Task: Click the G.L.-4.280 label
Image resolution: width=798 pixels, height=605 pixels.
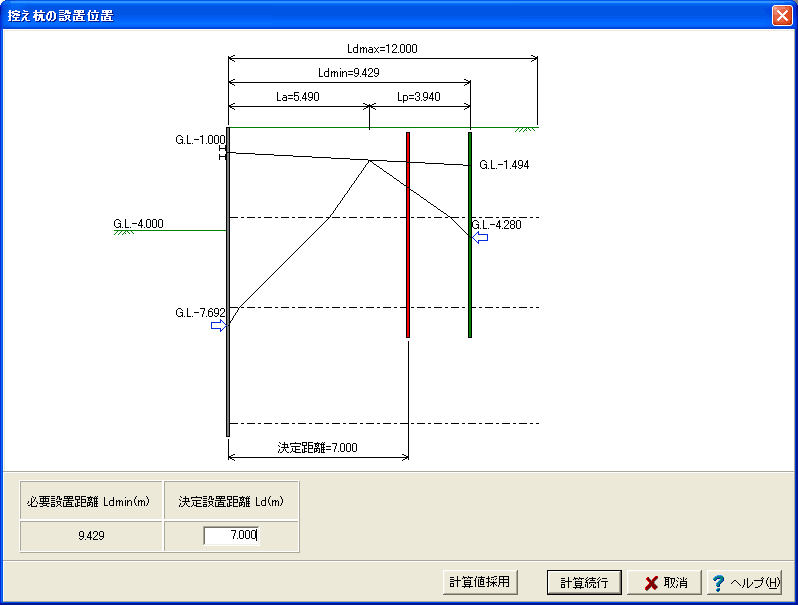Action: tap(497, 225)
